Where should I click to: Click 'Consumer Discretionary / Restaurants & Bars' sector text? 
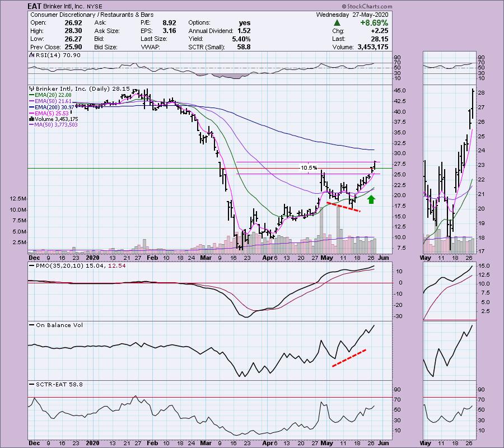(92, 15)
